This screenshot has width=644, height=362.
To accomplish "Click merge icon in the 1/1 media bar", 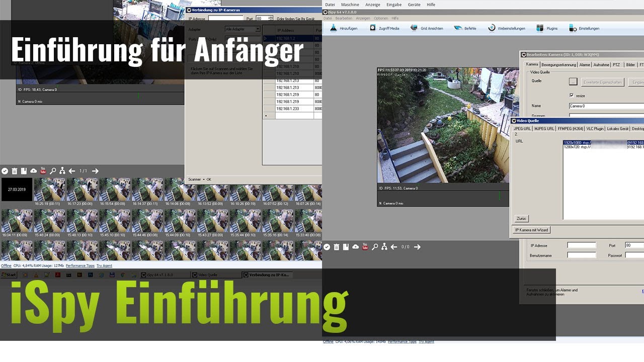I will click(x=62, y=171).
